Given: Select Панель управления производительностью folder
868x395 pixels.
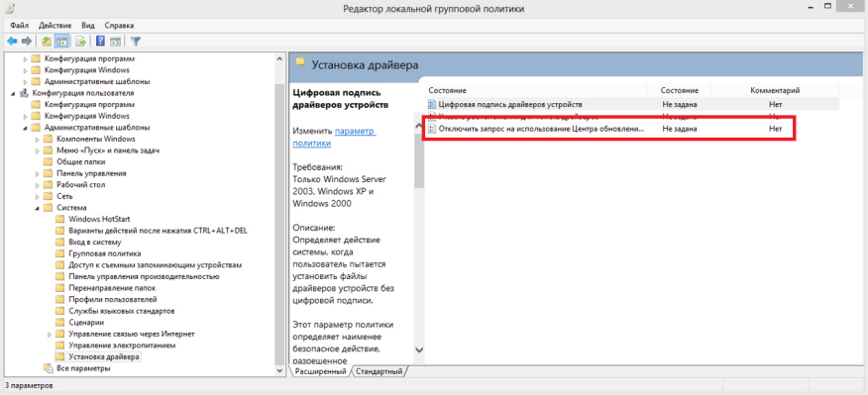Looking at the screenshot, I should point(144,276).
